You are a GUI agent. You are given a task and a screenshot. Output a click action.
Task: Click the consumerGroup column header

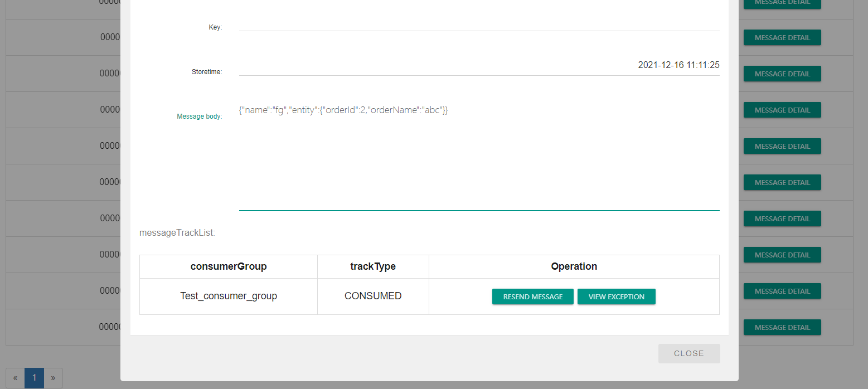[x=229, y=266]
